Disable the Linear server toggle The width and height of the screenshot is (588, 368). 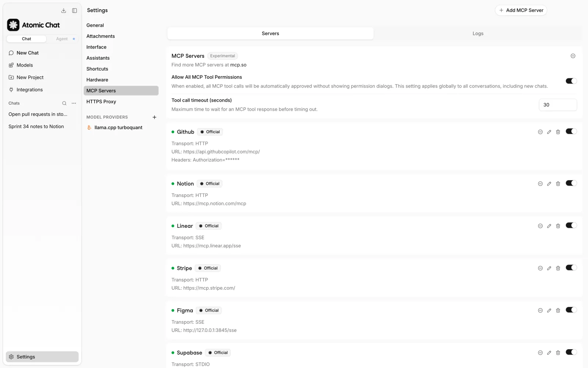[571, 226]
